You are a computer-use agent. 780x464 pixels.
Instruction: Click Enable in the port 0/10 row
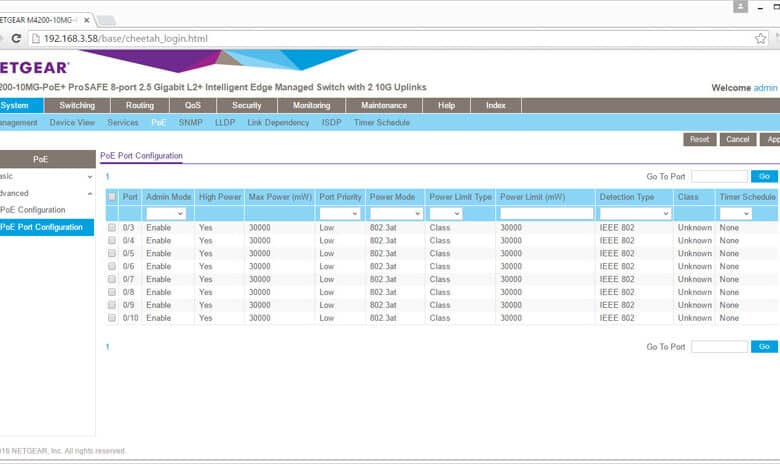tap(159, 318)
